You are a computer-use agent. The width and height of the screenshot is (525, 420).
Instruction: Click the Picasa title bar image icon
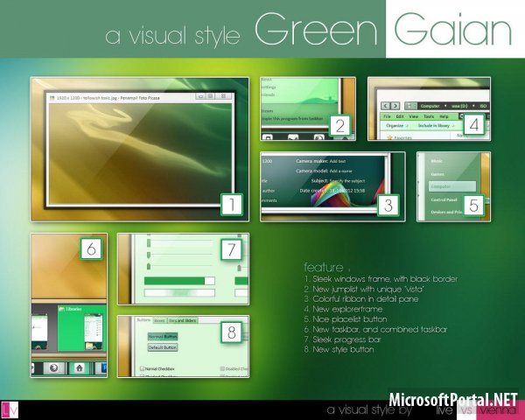[52, 98]
